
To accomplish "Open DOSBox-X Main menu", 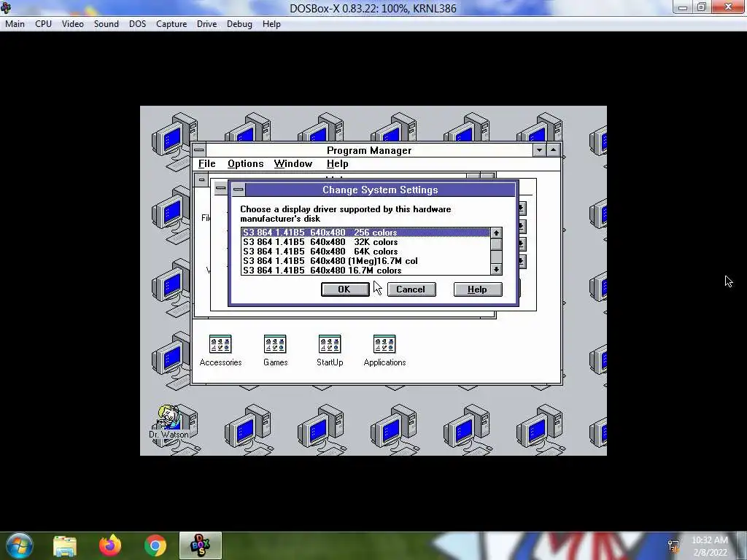I will [15, 24].
